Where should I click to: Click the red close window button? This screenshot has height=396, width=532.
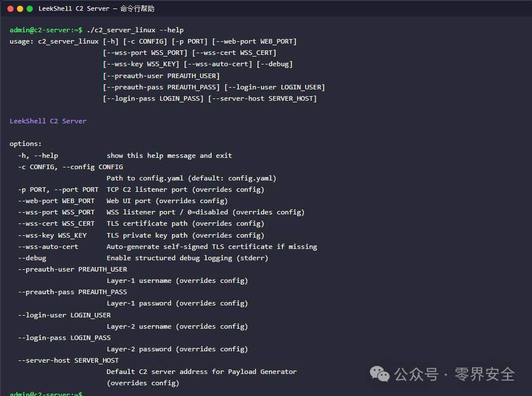click(x=11, y=9)
